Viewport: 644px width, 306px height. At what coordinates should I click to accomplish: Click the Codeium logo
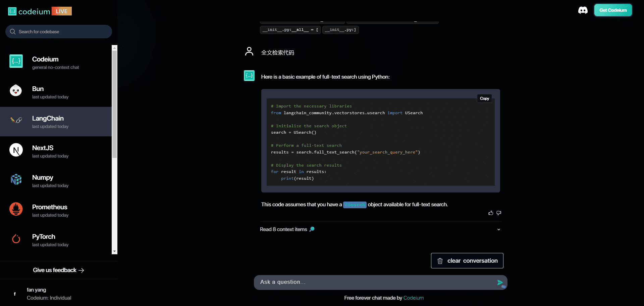[x=29, y=11]
